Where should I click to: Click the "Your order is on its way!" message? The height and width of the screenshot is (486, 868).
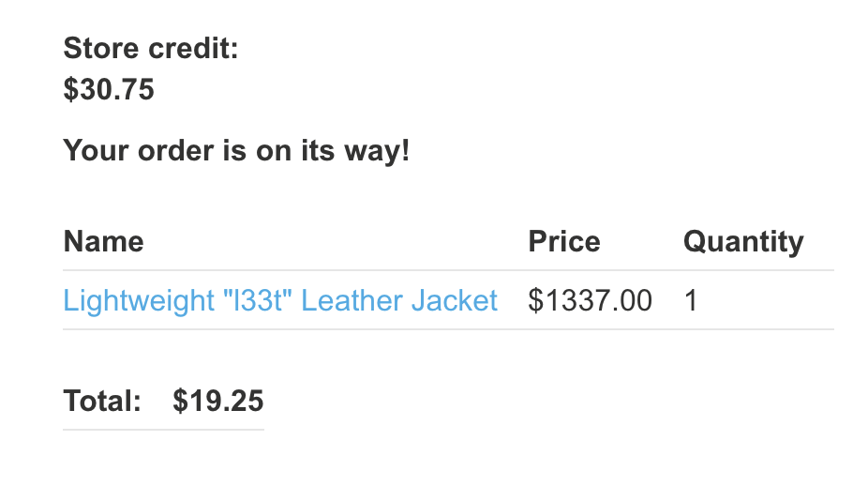click(236, 149)
